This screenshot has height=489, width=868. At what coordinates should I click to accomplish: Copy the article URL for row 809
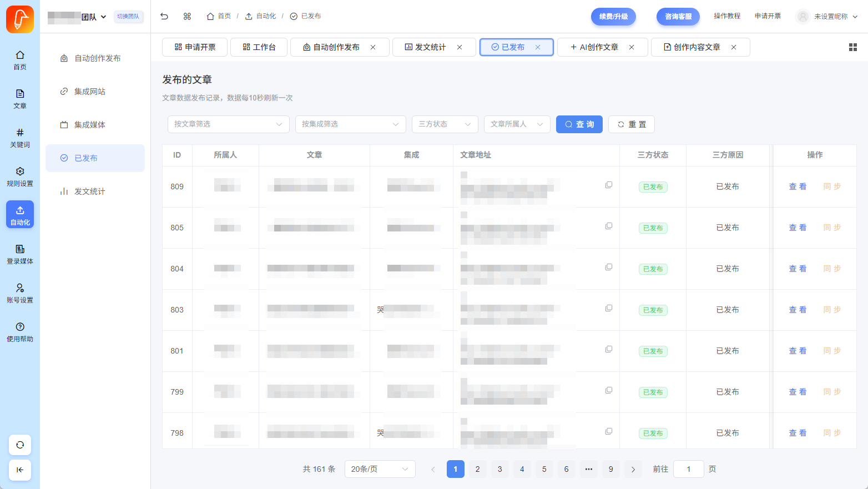tap(609, 185)
